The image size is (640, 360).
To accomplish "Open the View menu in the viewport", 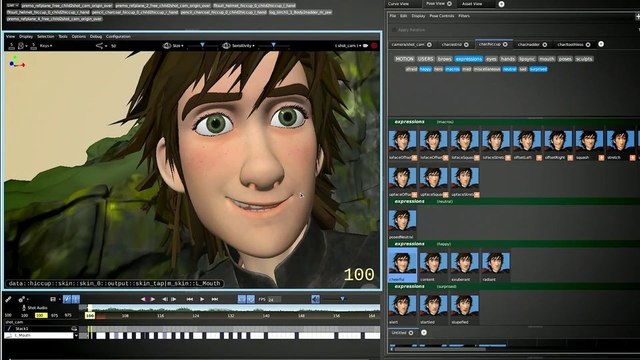I will click(x=10, y=36).
